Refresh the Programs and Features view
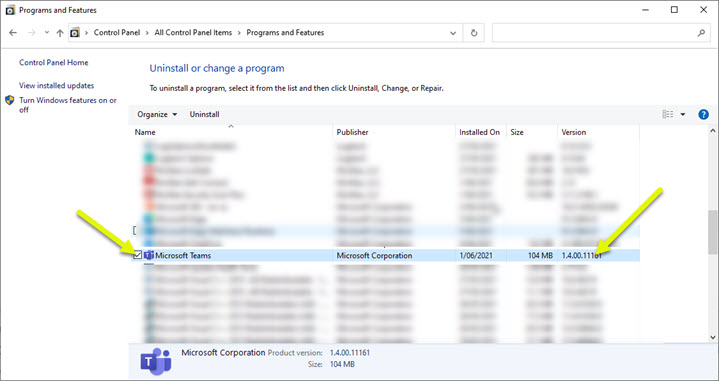 474,33
